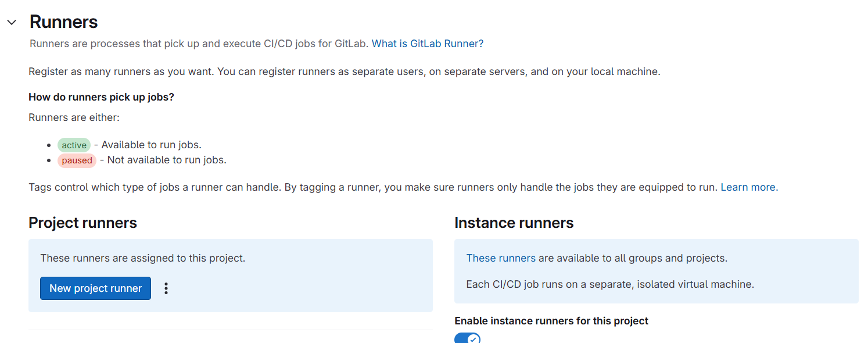
Task: Click the 'Register as many runners' paragraph
Action: (344, 72)
